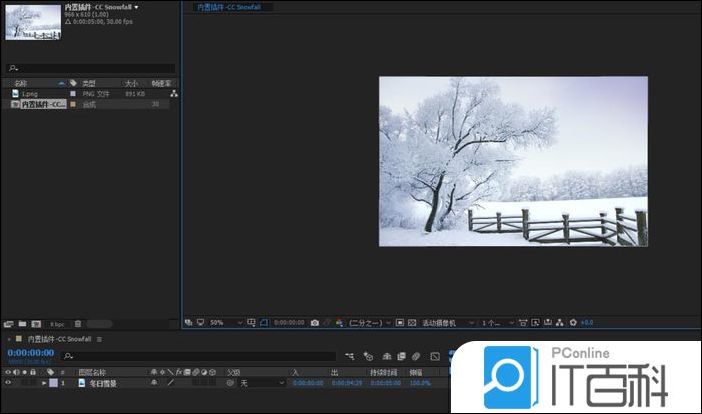The width and height of the screenshot is (702, 414).
Task: Click the 1.png purple label color swatch
Action: pos(73,94)
